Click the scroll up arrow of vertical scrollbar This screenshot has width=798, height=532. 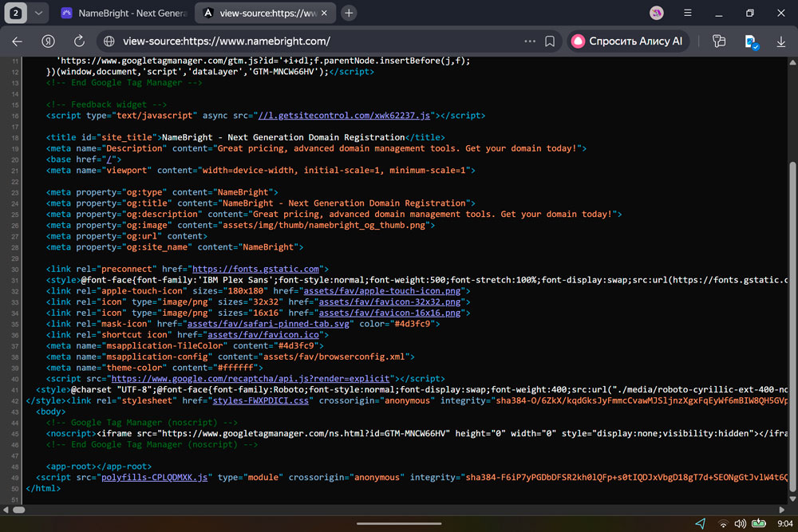tap(792, 62)
